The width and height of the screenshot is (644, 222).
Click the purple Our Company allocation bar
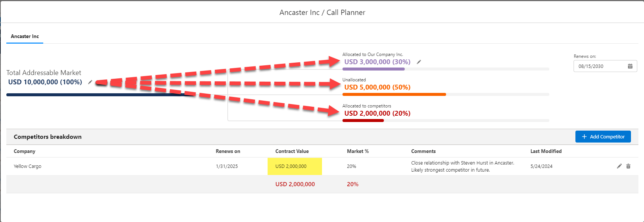pyautogui.click(x=373, y=69)
